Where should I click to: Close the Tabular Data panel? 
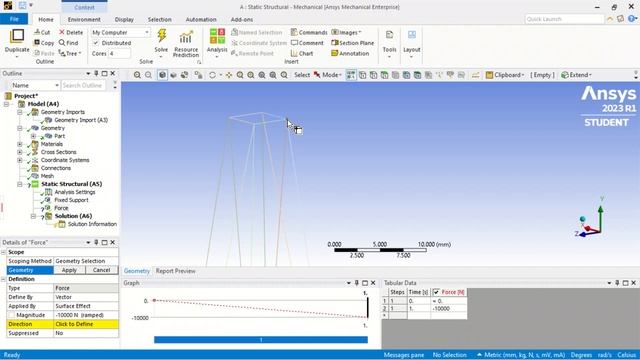tap(633, 283)
